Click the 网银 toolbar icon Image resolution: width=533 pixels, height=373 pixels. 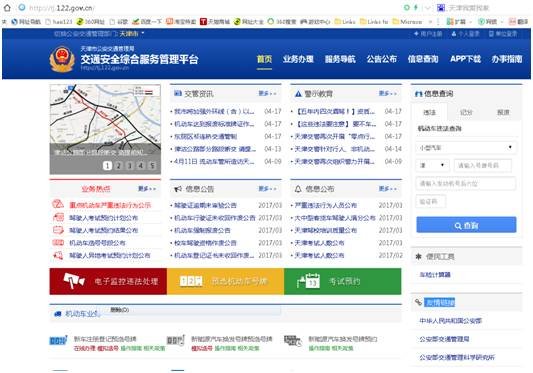488,22
